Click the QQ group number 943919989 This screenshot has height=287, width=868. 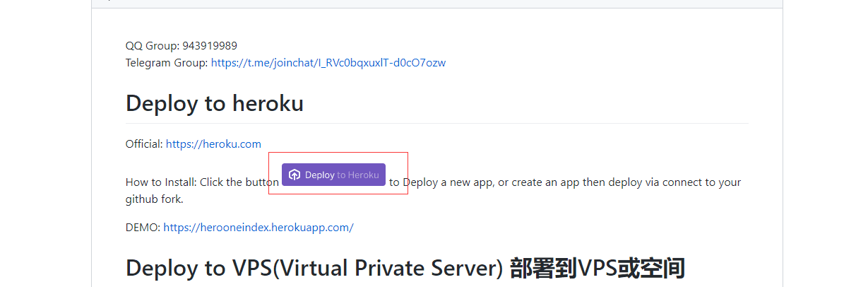(210, 46)
